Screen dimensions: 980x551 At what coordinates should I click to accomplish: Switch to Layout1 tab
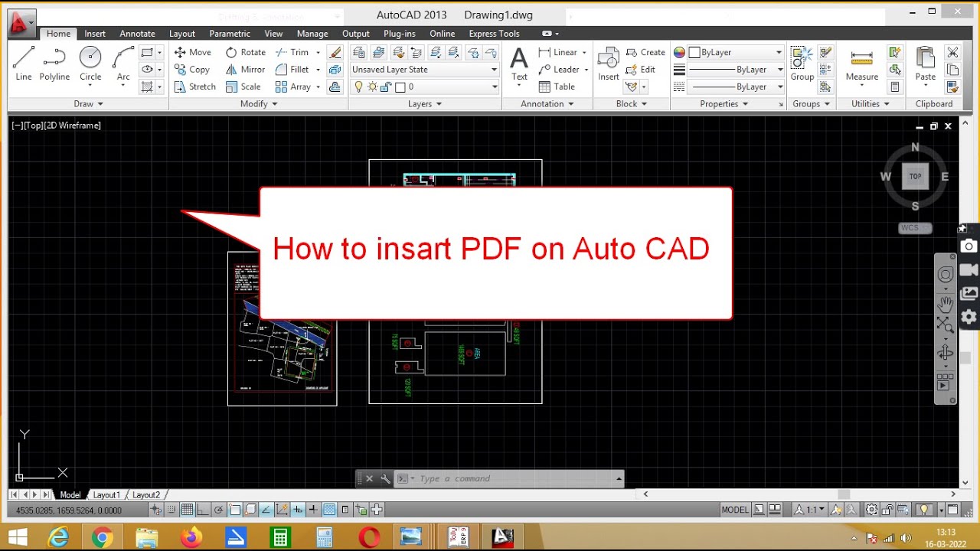coord(106,495)
